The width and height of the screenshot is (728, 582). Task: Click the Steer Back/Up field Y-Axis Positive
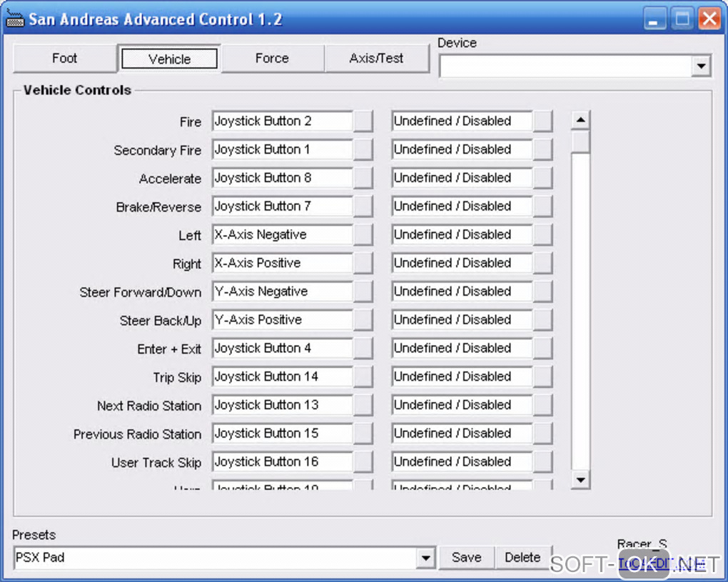(283, 320)
